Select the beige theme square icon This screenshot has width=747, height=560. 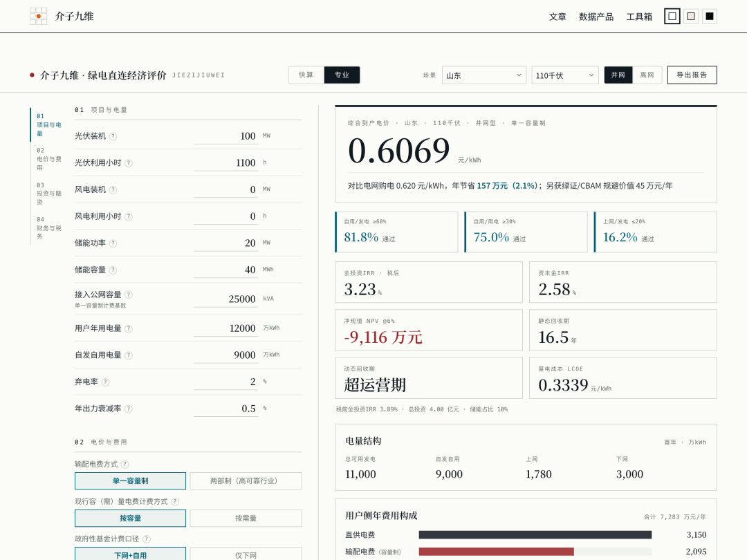[691, 16]
